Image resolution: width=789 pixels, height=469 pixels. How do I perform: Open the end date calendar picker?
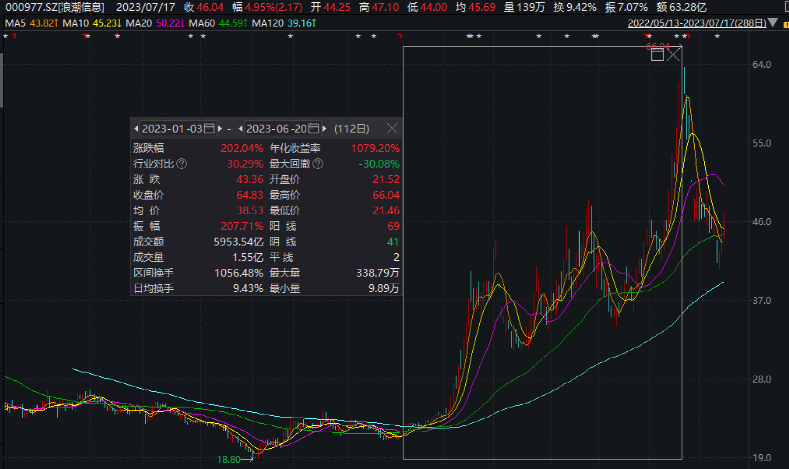point(314,129)
